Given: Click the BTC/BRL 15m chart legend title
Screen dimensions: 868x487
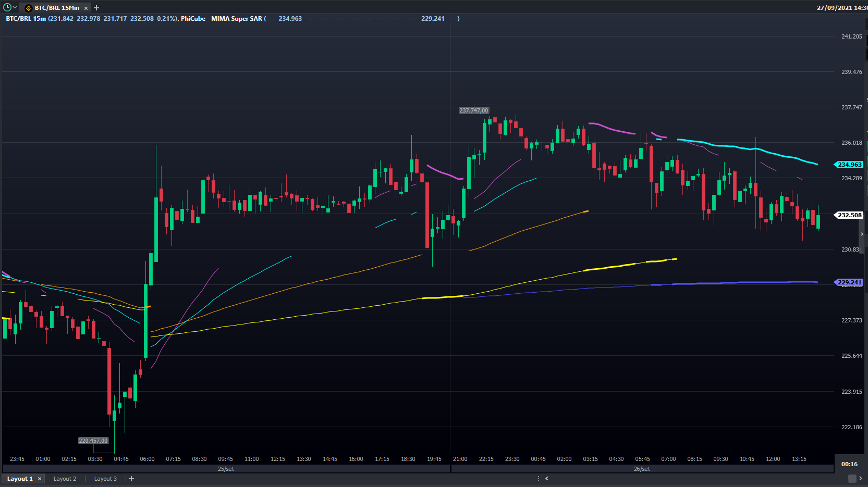Looking at the screenshot, I should coord(26,19).
